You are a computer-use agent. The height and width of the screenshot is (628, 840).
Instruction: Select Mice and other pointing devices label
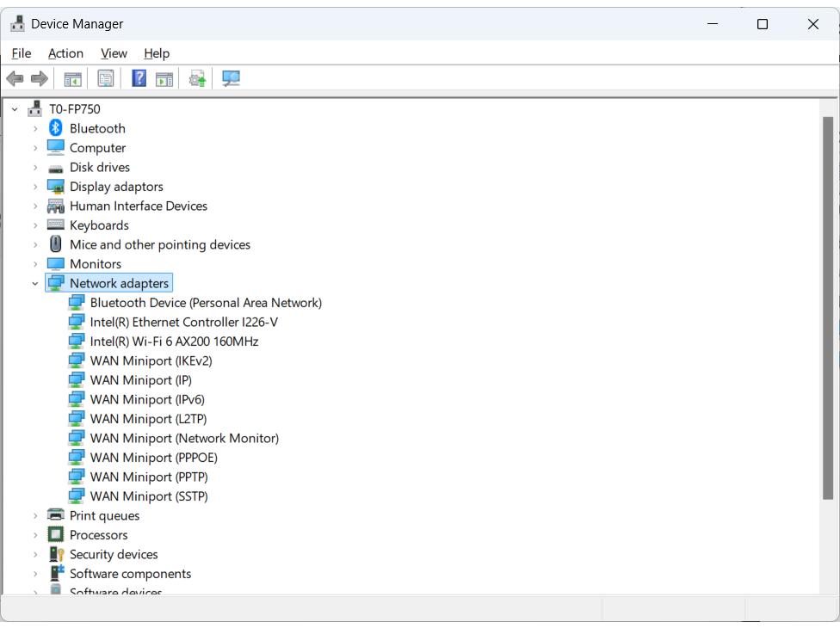pos(159,244)
